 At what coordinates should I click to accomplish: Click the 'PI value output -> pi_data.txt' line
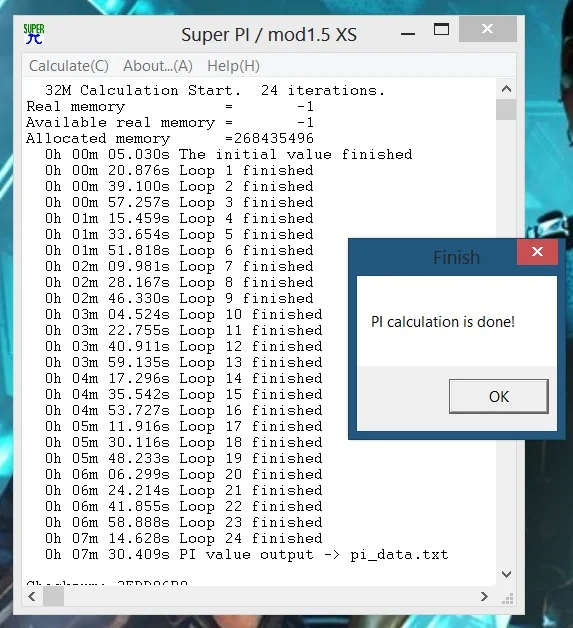(x=247, y=555)
